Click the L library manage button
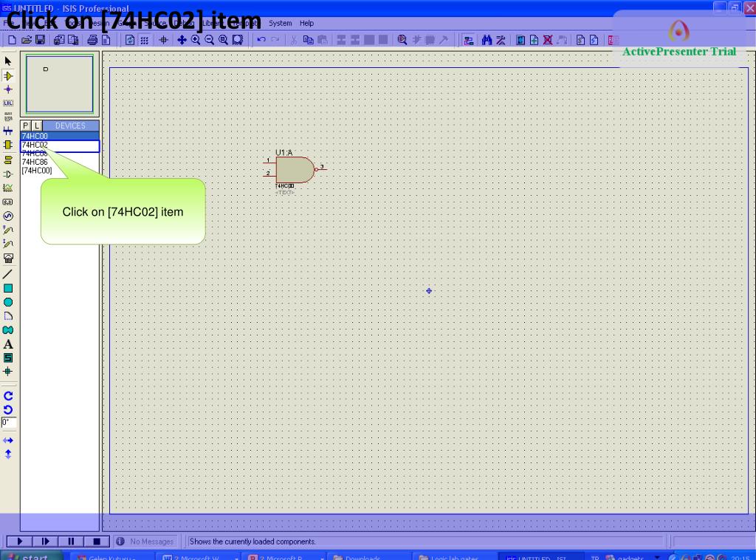Image resolution: width=756 pixels, height=560 pixels. (x=37, y=126)
